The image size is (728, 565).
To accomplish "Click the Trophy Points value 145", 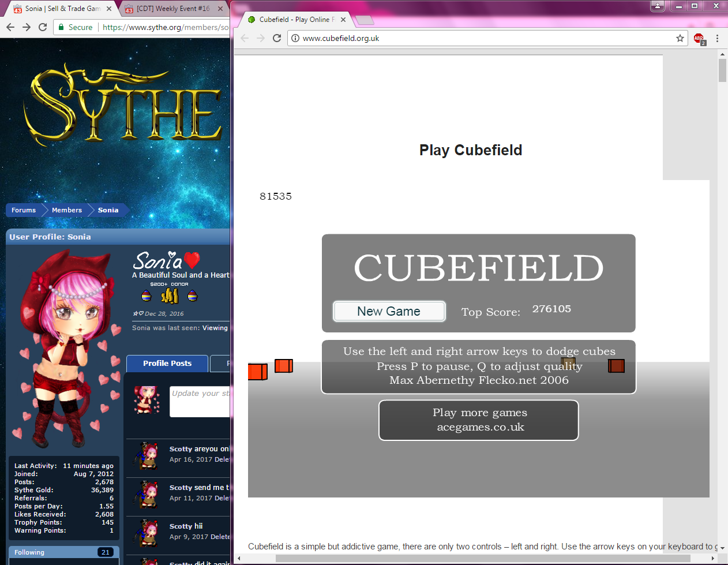I will [107, 522].
